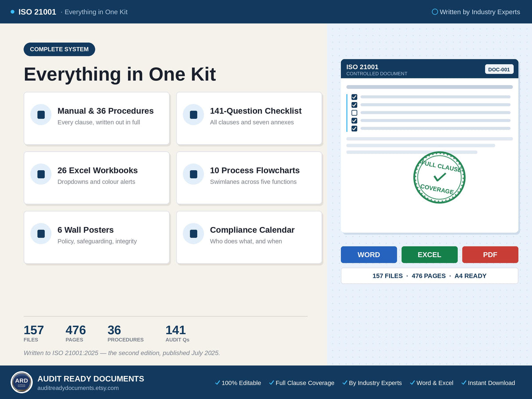Click the text All clauses and seven annexes
This screenshot has width=532, height=399.
tap(252, 122)
